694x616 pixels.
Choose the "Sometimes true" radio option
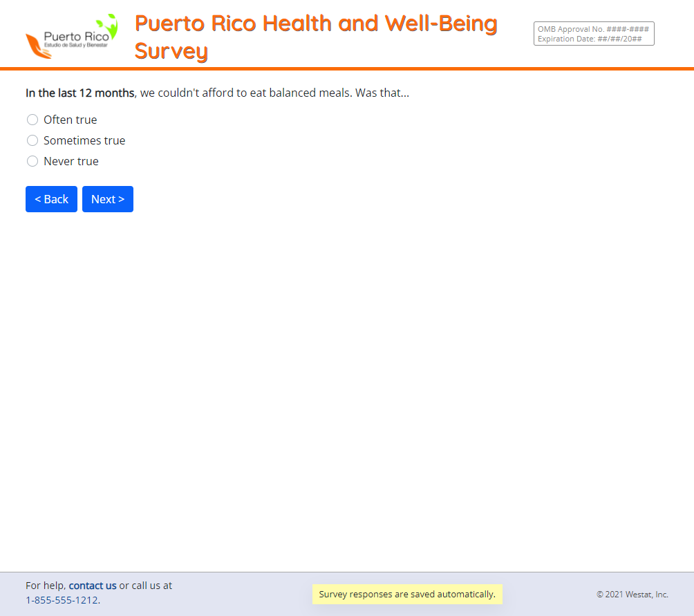(x=32, y=140)
